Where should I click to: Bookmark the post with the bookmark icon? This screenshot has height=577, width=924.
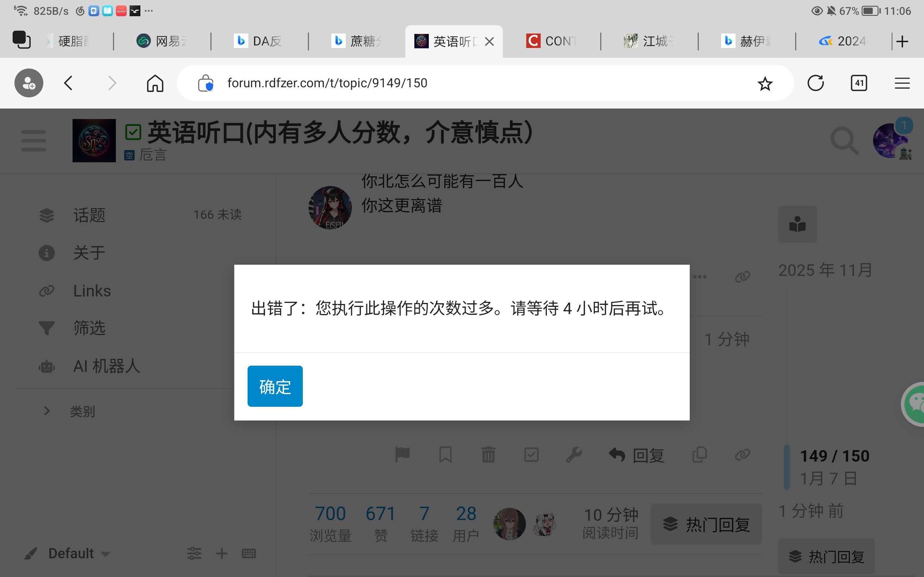coord(446,454)
